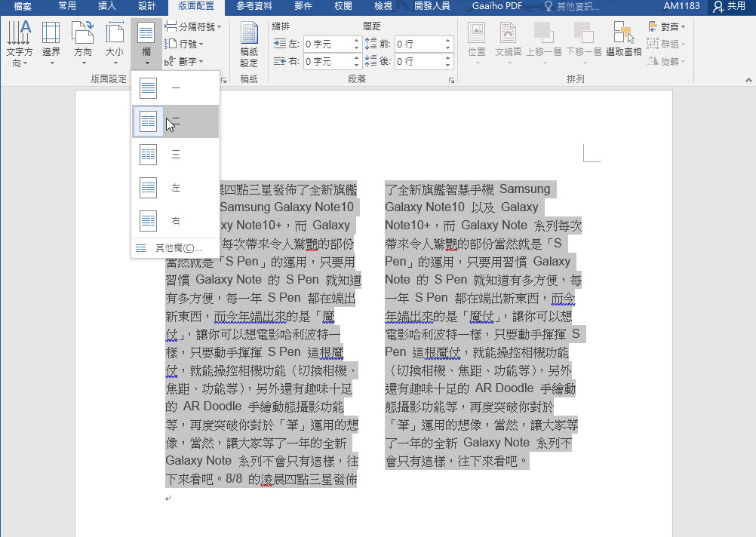Open the 段落 paragraph dialog launcher

(x=451, y=81)
